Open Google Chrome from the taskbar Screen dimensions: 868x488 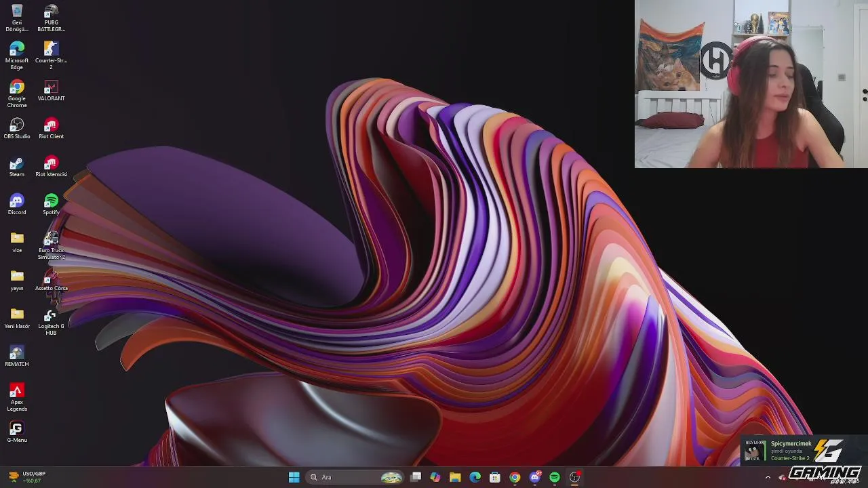pos(515,477)
